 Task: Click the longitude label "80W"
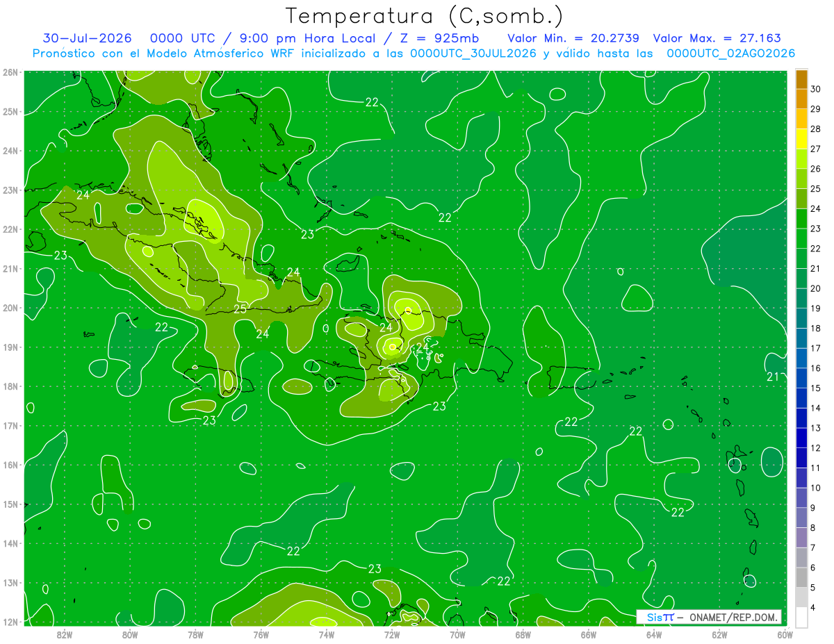click(130, 634)
